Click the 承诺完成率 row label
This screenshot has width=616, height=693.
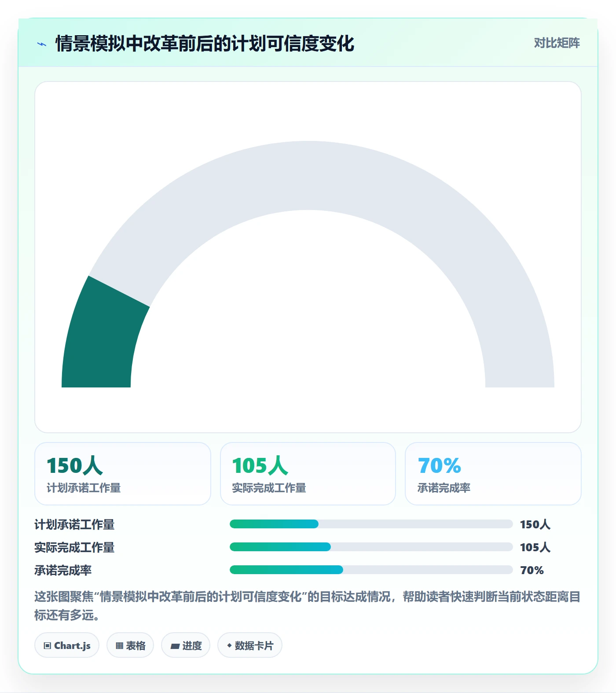click(63, 570)
